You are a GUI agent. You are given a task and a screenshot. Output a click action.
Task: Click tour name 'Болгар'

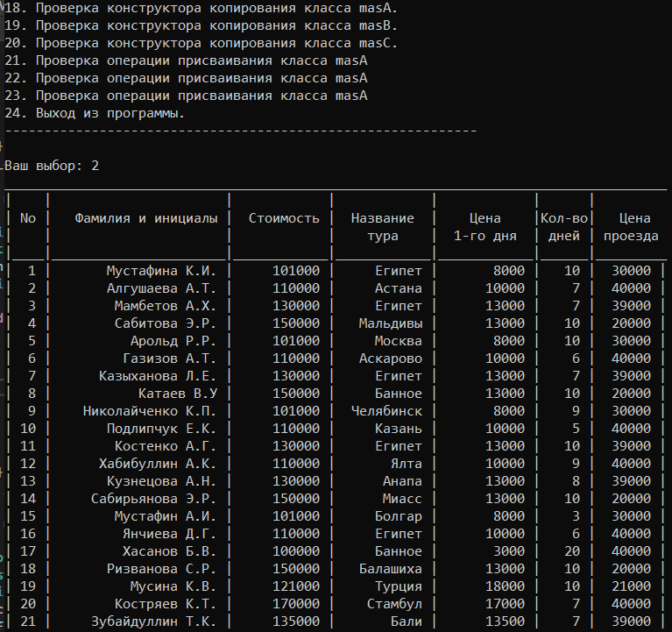(399, 517)
